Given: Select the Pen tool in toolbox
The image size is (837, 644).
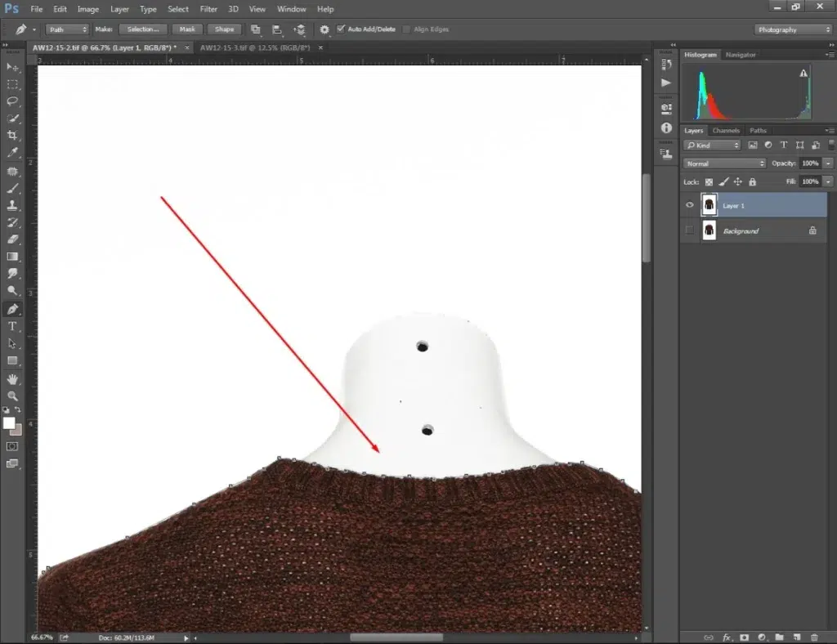Looking at the screenshot, I should pyautogui.click(x=13, y=310).
